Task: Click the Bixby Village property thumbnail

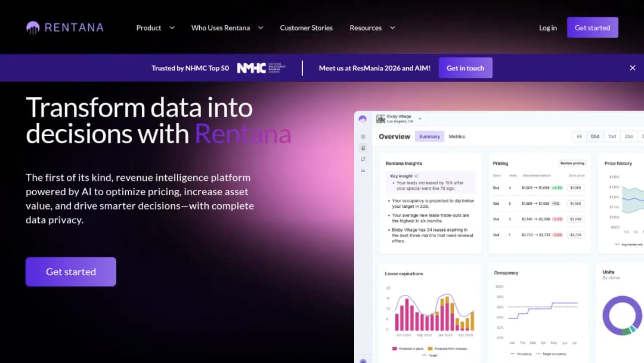Action: (x=380, y=119)
